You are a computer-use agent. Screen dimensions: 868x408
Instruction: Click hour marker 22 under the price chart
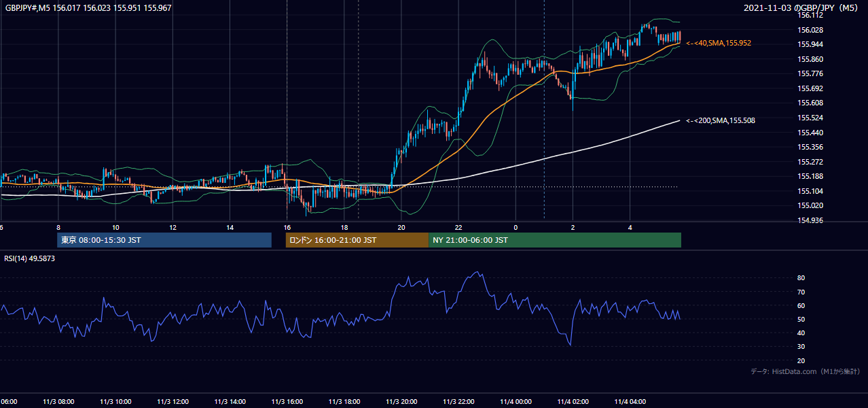point(458,227)
